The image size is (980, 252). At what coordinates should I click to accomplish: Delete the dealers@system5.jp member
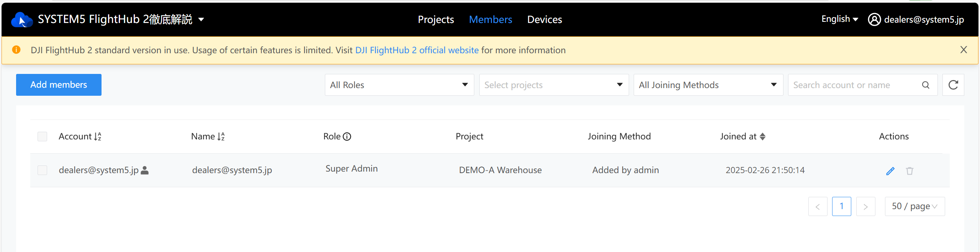(910, 171)
